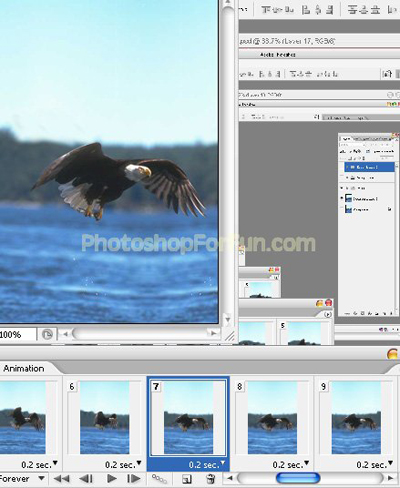The height and width of the screenshot is (488, 400).
Task: Click the document title bar showing Layer 17, RGB
Action: click(319, 41)
